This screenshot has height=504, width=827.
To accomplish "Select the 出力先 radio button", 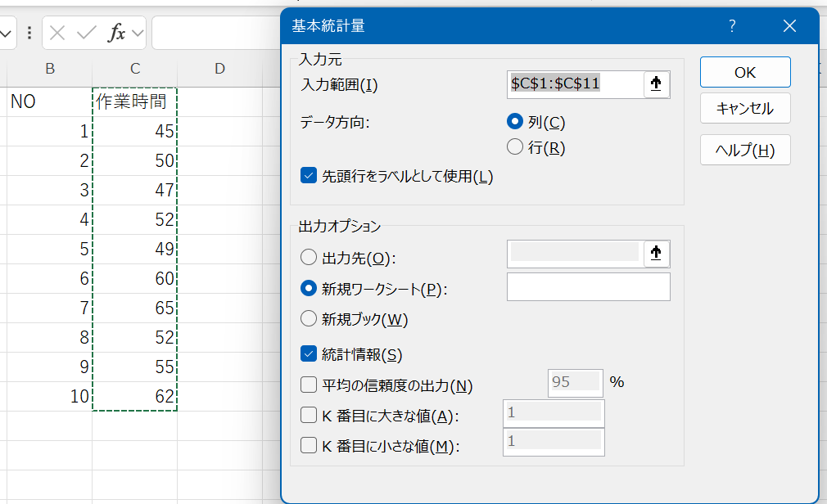I will coord(309,258).
